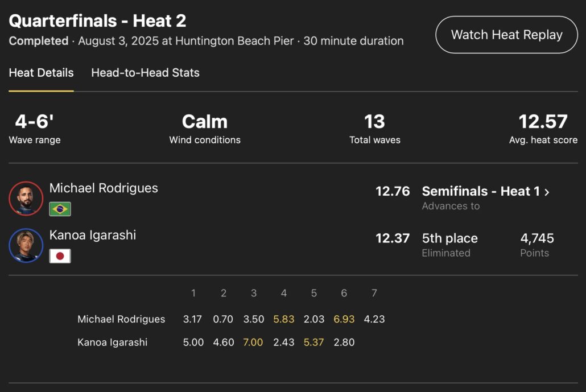Switch to the Head-to-Head Stats tab

[145, 73]
